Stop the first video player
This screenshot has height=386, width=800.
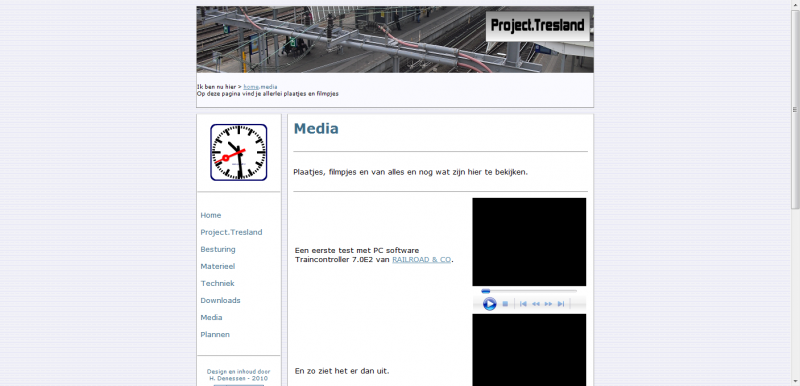point(505,304)
